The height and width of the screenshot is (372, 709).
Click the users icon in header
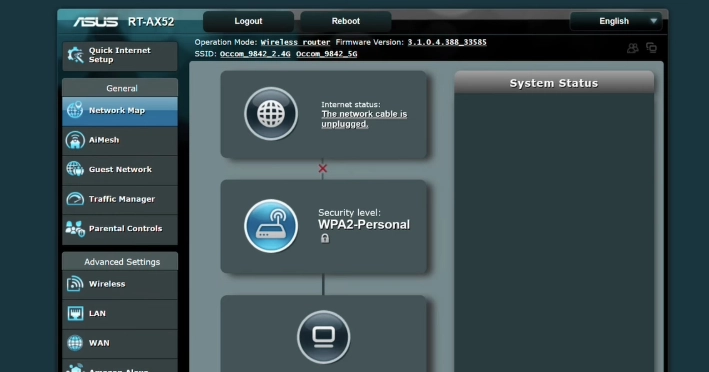633,48
